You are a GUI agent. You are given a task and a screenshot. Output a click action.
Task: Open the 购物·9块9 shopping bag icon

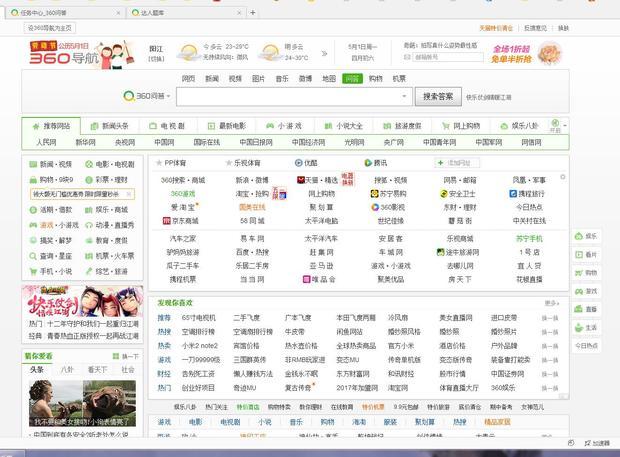[33, 180]
